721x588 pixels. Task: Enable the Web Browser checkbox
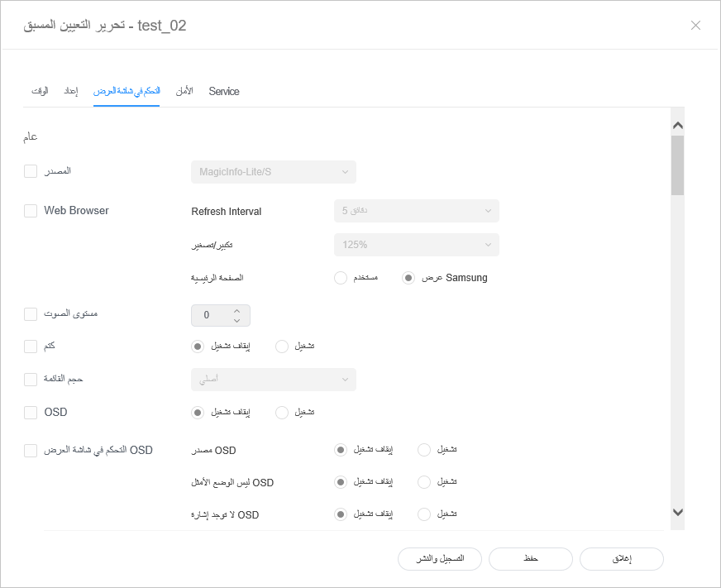[x=31, y=211]
